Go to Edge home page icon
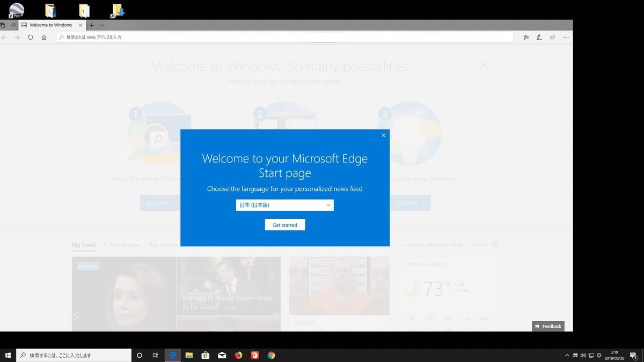This screenshot has height=362, width=644. tap(44, 38)
